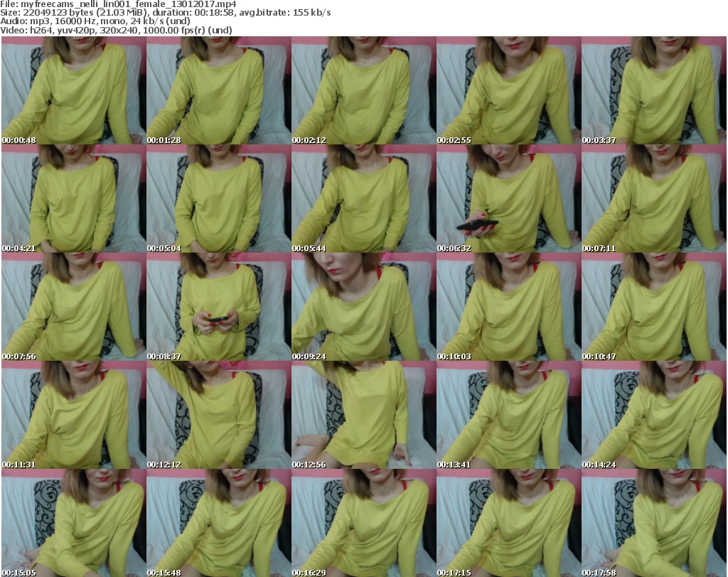Open the frame at 00:05:44
Screen dimensions: 728x577
coord(363,198)
